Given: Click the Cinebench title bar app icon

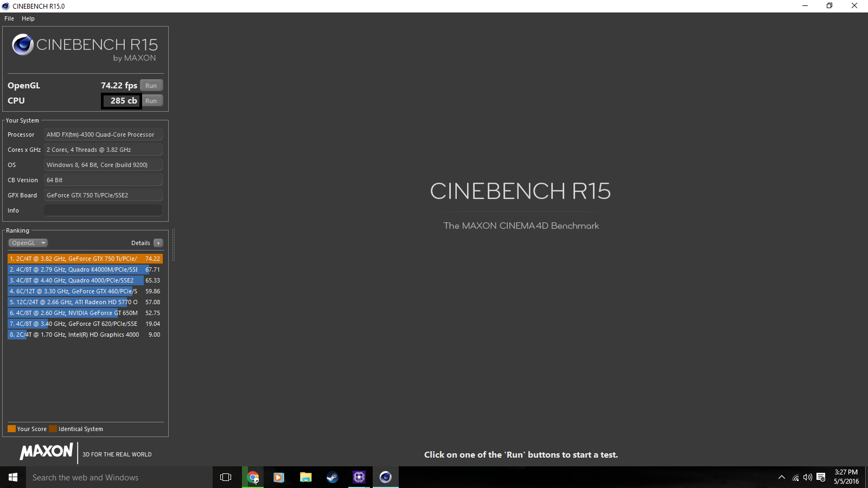Looking at the screenshot, I should (x=5, y=6).
